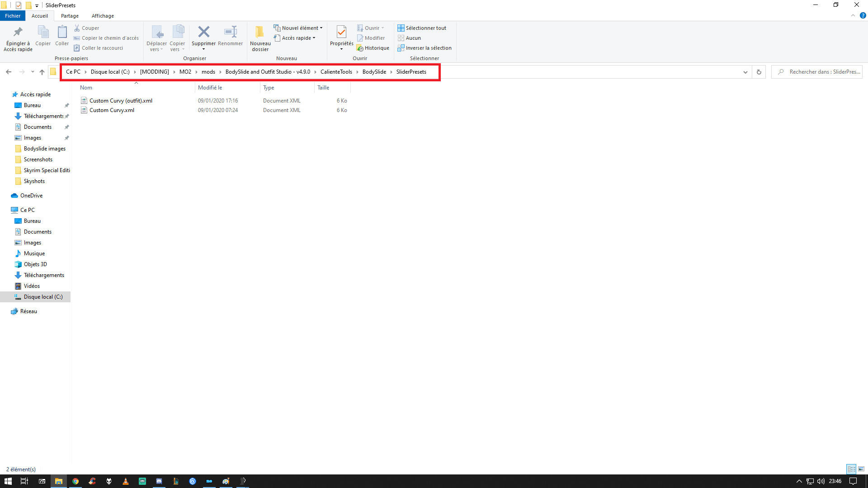The height and width of the screenshot is (488, 868).
Task: Open the Propriétés icon
Action: pos(341,32)
